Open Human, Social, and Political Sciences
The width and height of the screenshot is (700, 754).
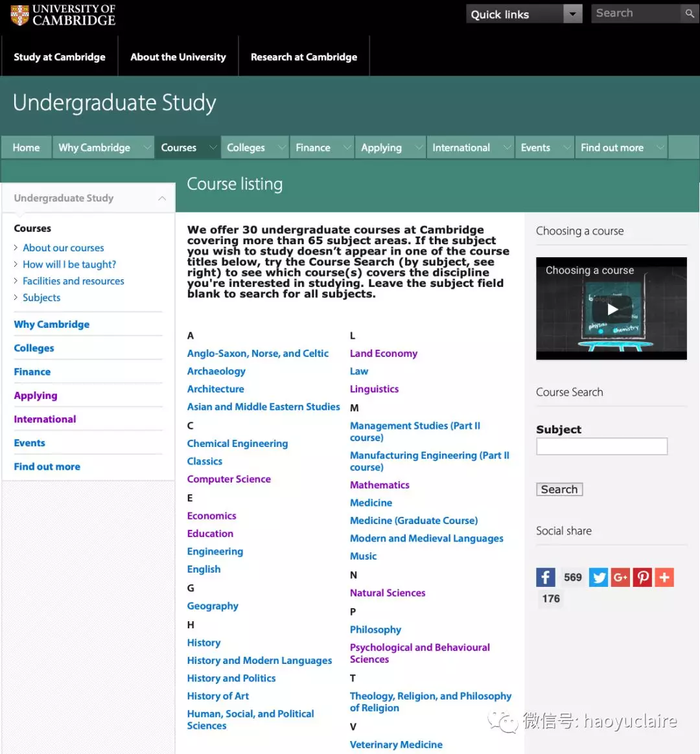coord(251,720)
